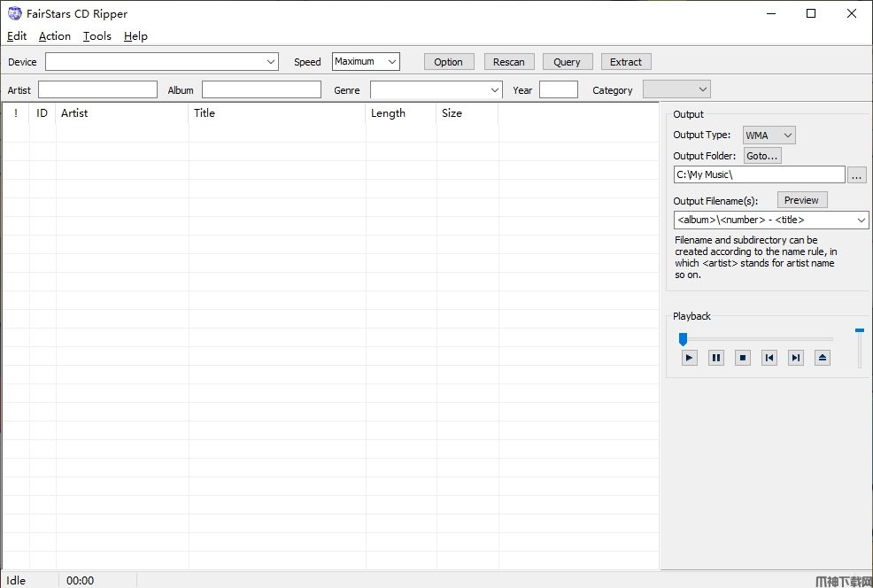
Task: Open the output filename pattern dropdown
Action: click(861, 220)
